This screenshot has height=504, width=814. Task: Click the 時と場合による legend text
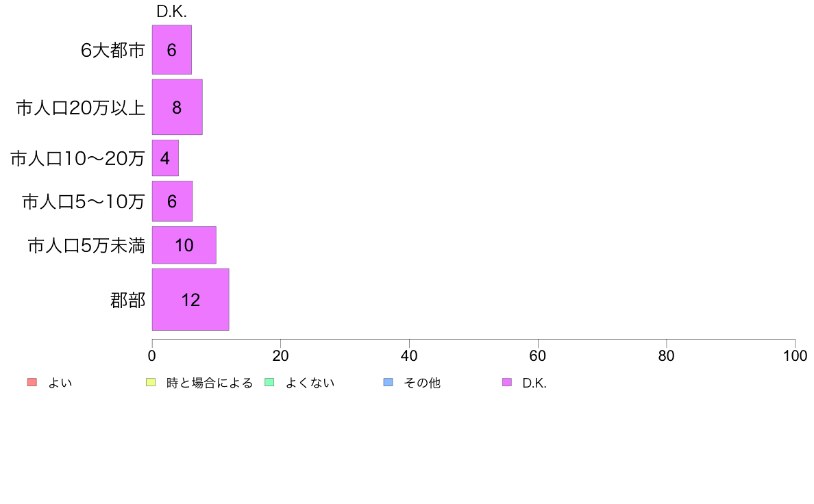click(210, 383)
